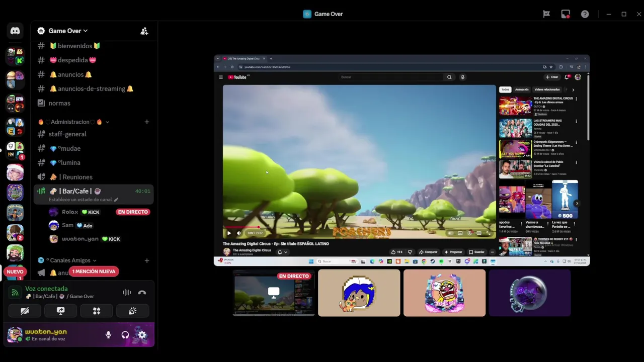Image resolution: width=644 pixels, height=362 pixels.
Task: Click wuaton_yan in the voice participant list
Action: pos(86,239)
